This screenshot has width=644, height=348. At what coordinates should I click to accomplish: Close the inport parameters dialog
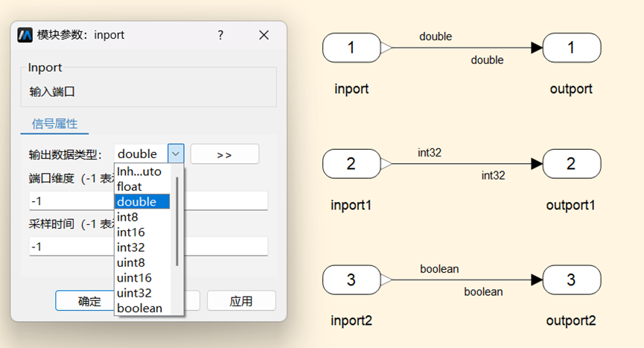coord(264,35)
